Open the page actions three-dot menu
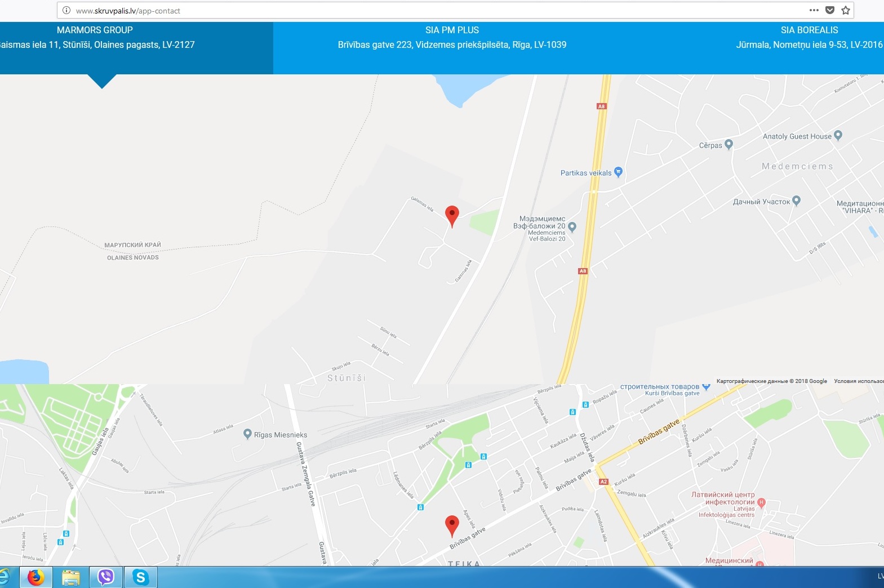 (814, 10)
